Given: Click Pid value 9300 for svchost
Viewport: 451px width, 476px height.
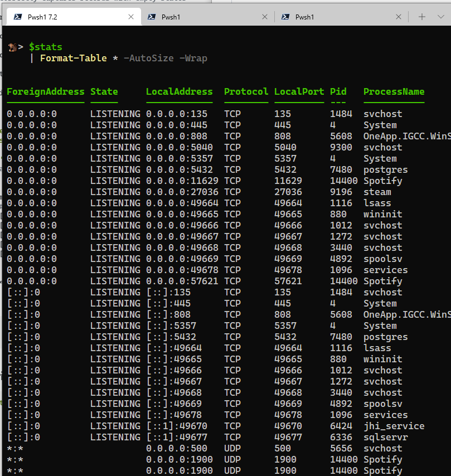Looking at the screenshot, I should coord(341,148).
